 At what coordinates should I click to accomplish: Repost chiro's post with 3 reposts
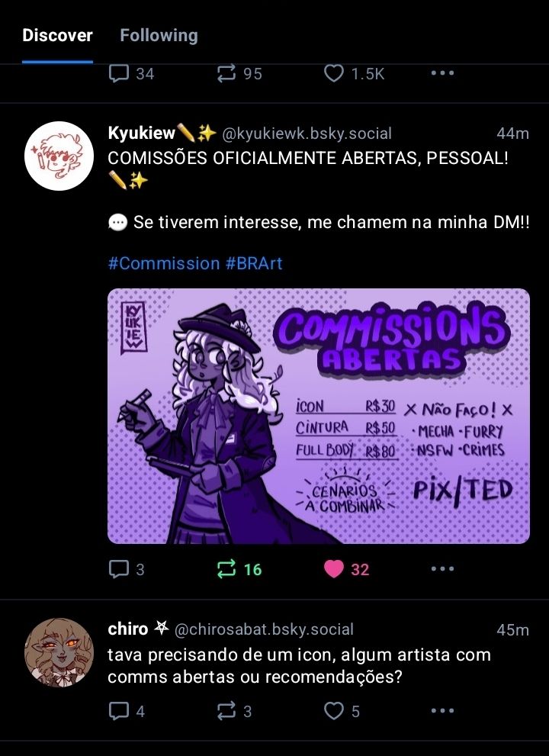[234, 711]
